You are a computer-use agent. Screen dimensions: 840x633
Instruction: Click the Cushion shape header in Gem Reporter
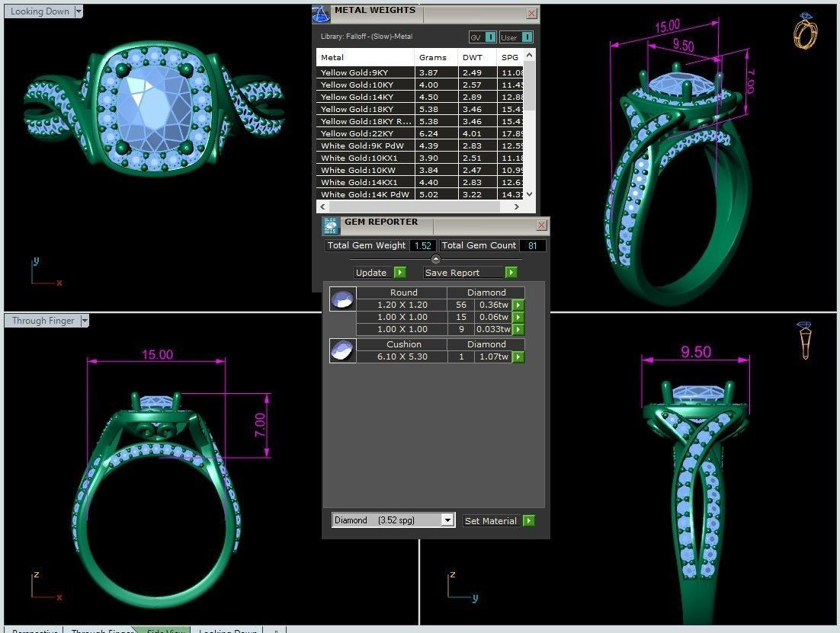(x=402, y=344)
